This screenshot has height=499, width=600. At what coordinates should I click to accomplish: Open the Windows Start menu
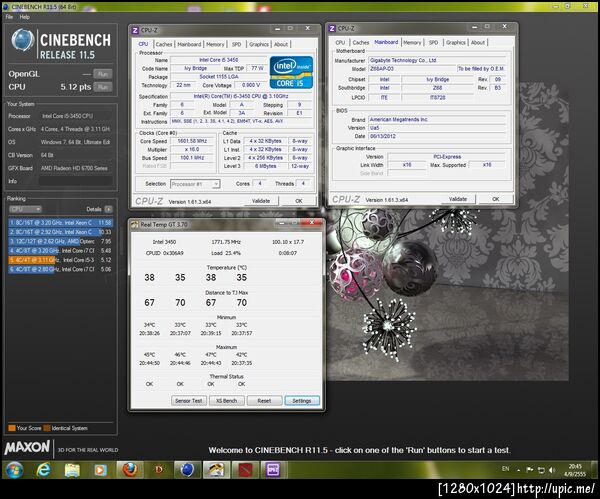tap(14, 470)
